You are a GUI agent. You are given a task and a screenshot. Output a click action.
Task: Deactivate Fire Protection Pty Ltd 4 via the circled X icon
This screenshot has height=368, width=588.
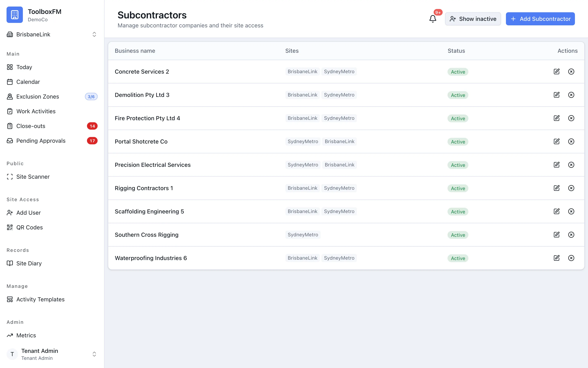click(x=571, y=118)
